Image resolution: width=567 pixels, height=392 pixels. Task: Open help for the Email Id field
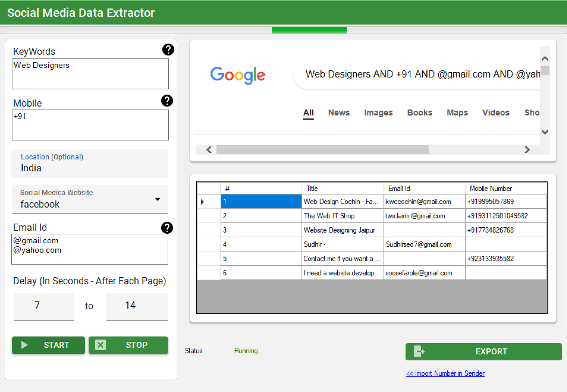point(167,228)
